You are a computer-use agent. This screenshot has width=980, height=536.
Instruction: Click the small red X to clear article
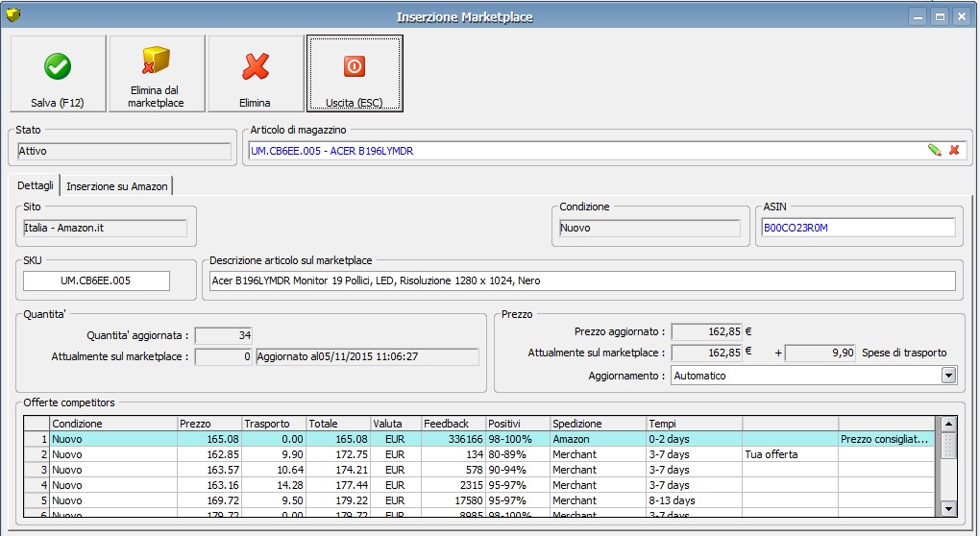click(954, 150)
